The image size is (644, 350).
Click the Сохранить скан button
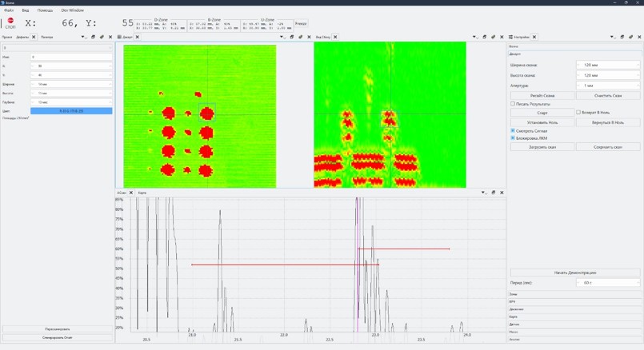pyautogui.click(x=608, y=147)
